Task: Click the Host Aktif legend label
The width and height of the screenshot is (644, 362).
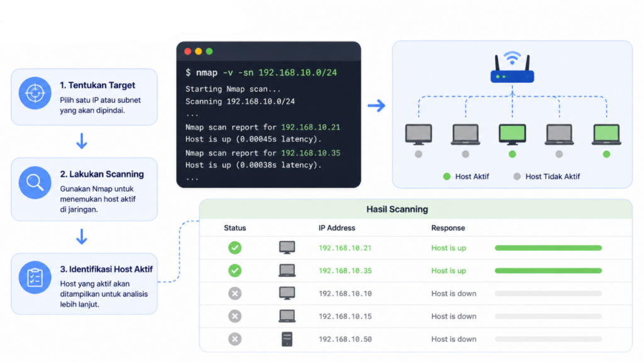Action: 472,177
